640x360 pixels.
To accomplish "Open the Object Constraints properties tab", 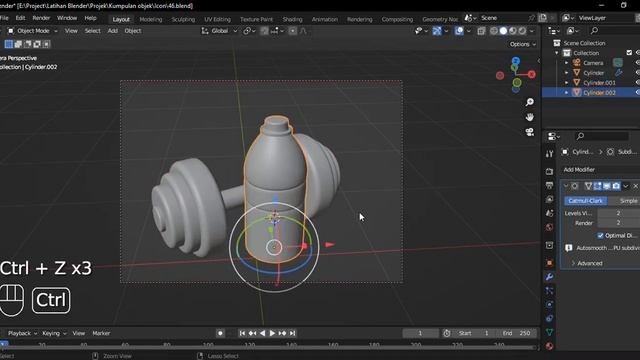I will click(549, 318).
